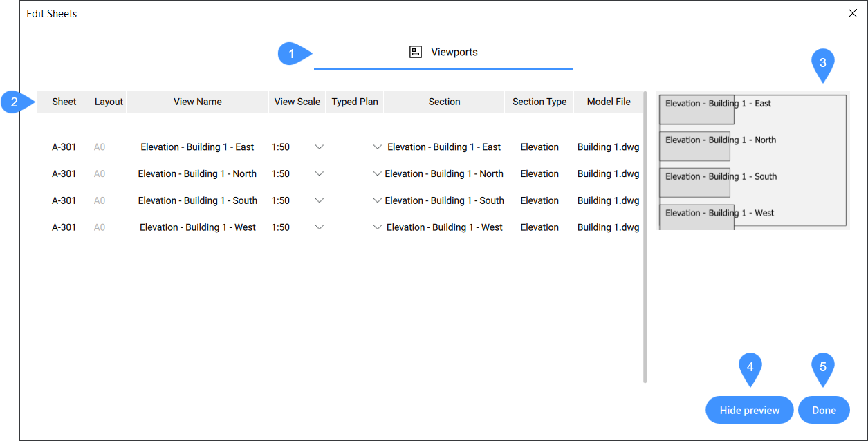Click the table's vertical scrollbar
The image size is (868, 441).
pyautogui.click(x=645, y=236)
